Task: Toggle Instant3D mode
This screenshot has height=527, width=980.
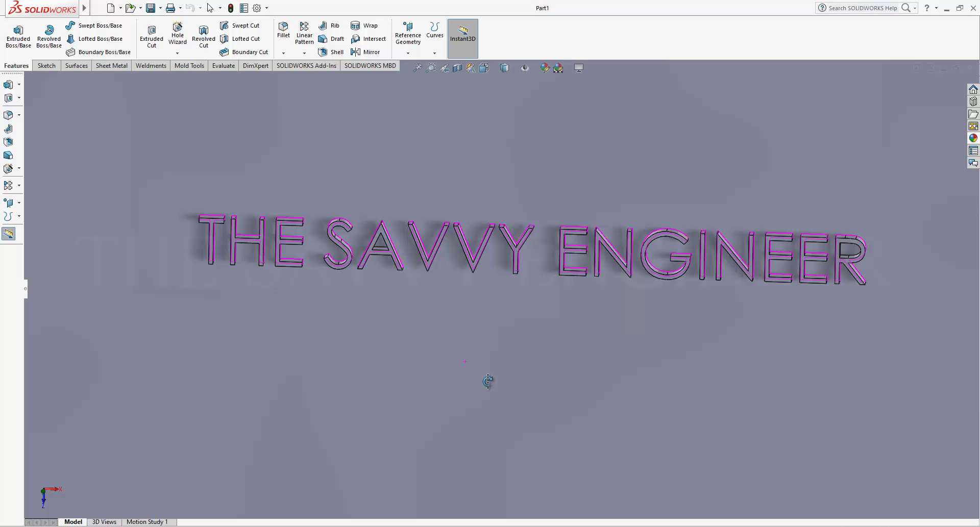Action: [463, 34]
